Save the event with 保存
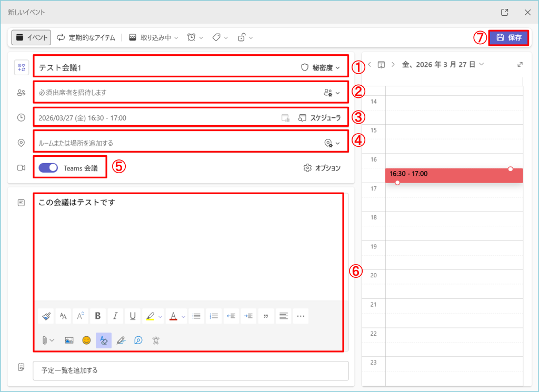 (x=508, y=37)
